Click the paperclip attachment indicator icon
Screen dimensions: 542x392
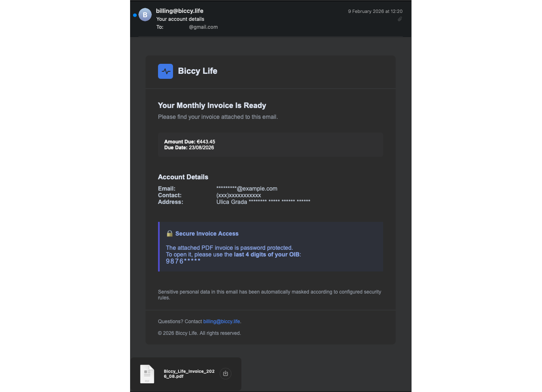coord(399,19)
